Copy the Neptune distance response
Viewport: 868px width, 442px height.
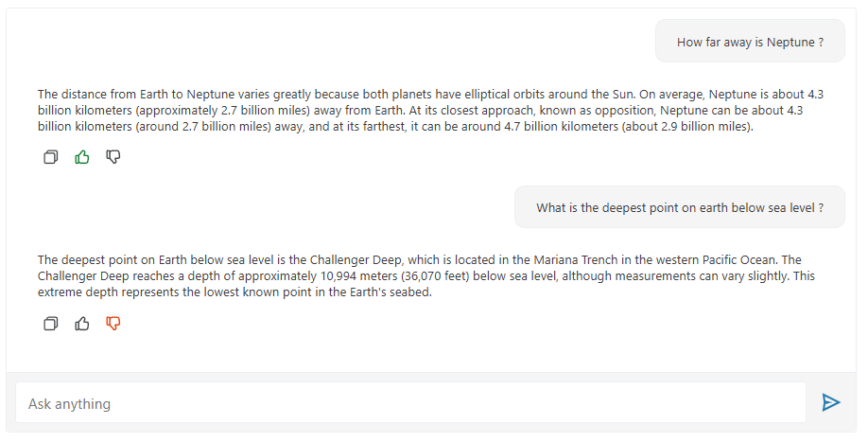click(x=51, y=157)
